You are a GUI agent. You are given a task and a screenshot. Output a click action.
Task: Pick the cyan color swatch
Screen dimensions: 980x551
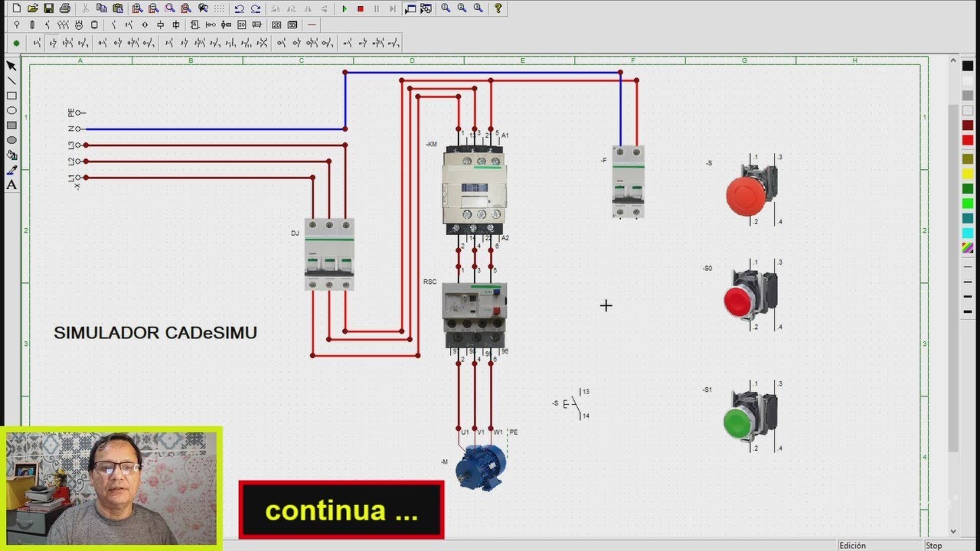[968, 233]
